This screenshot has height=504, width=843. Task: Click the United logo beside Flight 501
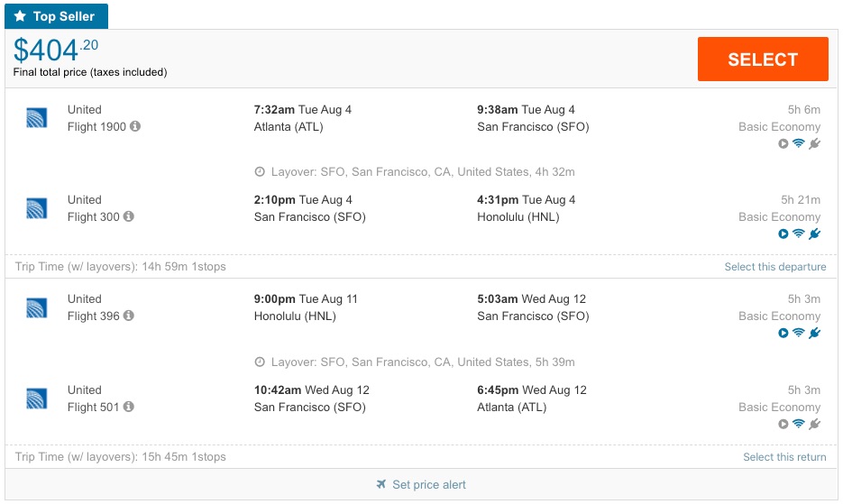tap(37, 399)
